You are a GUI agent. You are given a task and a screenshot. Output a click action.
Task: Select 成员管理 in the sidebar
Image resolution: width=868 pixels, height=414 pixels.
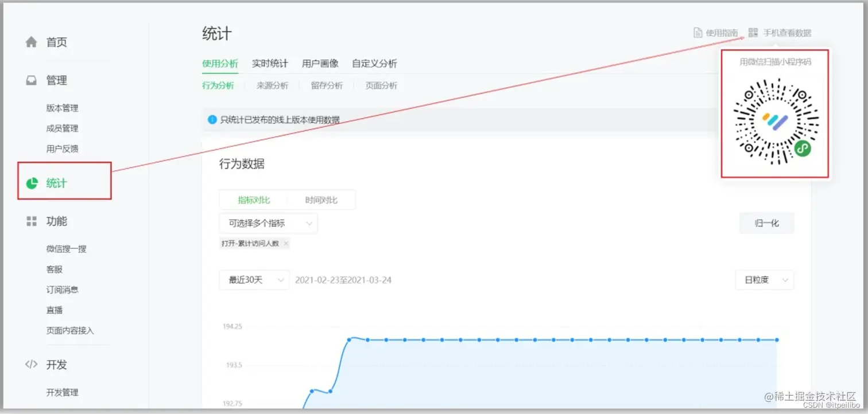pyautogui.click(x=62, y=128)
